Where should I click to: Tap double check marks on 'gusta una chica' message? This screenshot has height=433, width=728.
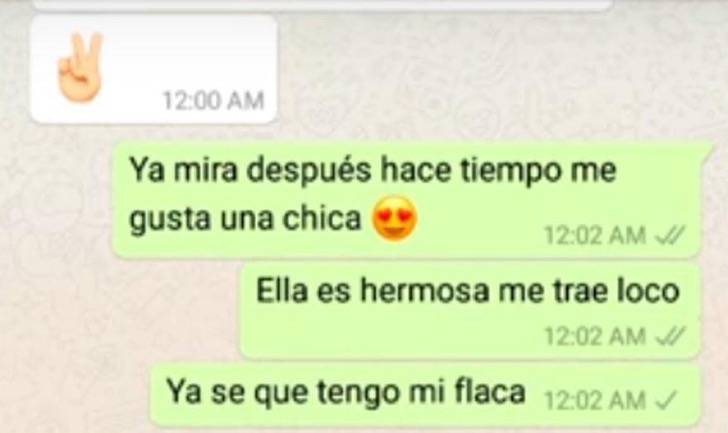click(x=670, y=235)
